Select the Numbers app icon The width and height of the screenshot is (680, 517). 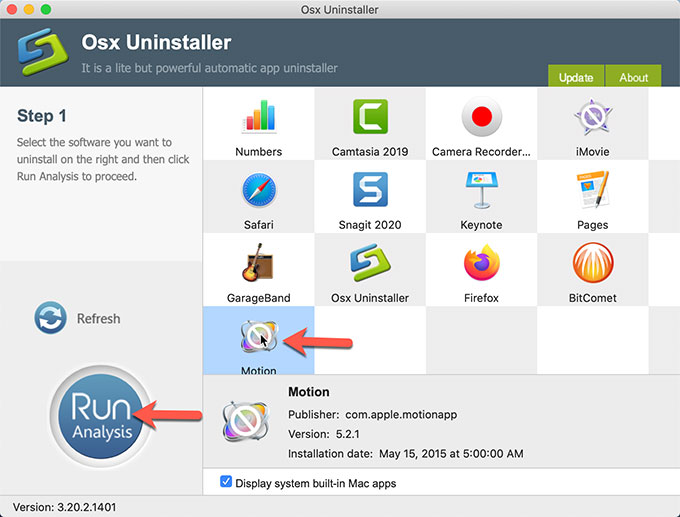pyautogui.click(x=259, y=116)
